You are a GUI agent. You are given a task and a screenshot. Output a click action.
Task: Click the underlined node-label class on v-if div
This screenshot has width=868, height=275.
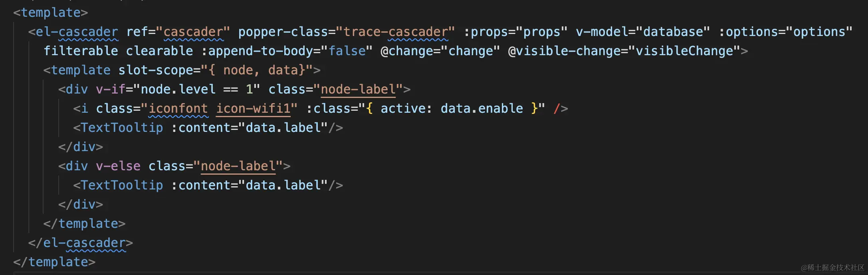point(358,89)
